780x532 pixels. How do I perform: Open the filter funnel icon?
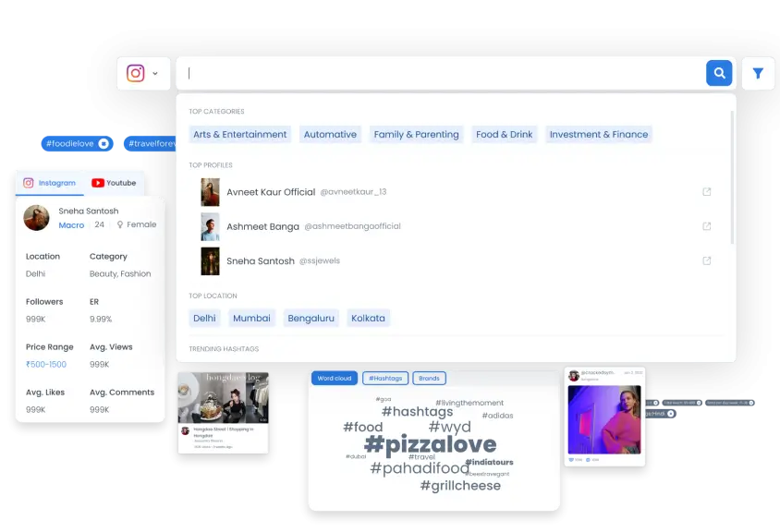(x=758, y=73)
